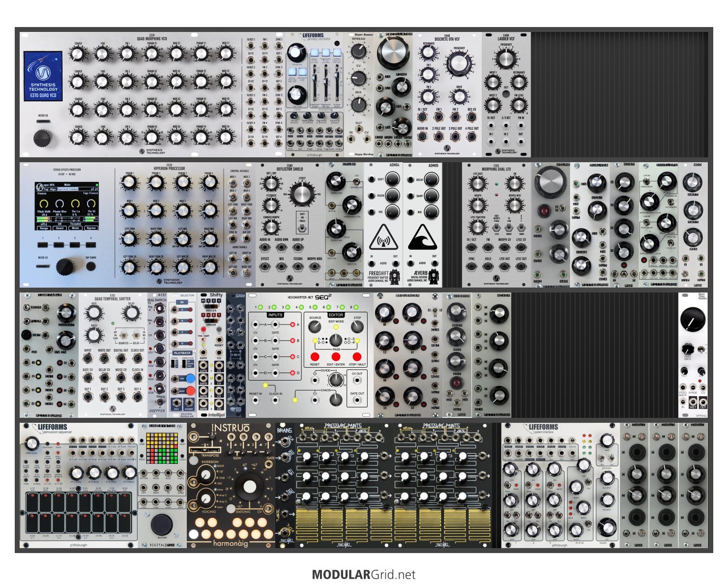Image resolution: width=728 pixels, height=585 pixels.
Task: Select the Range soft key on Hyperion screen
Action: 44,228
